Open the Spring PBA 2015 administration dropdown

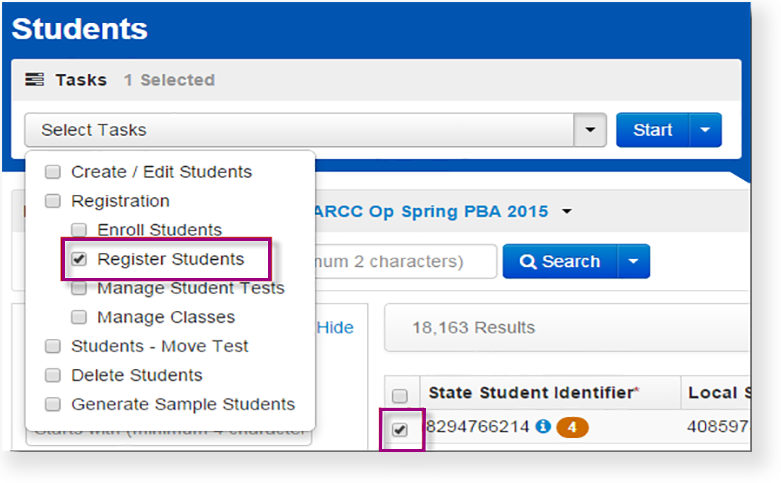click(567, 211)
